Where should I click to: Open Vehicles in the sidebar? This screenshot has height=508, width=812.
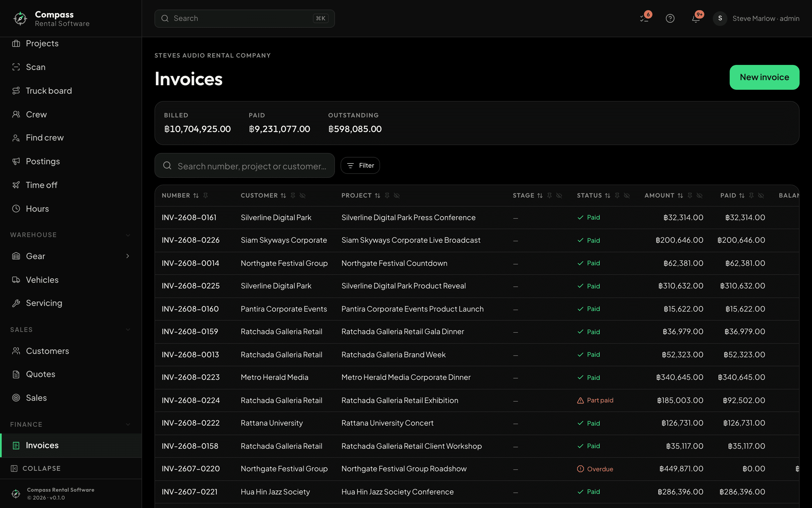point(71,280)
